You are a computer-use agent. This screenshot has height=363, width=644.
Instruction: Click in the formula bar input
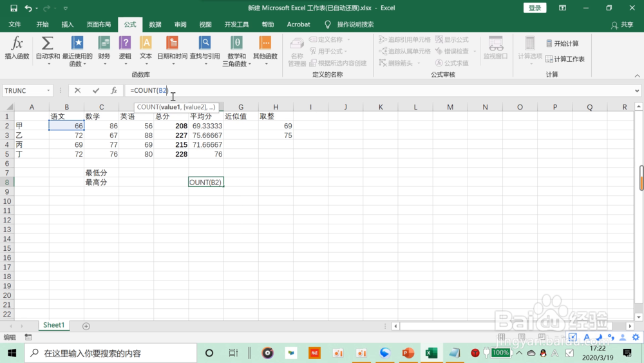(x=378, y=90)
